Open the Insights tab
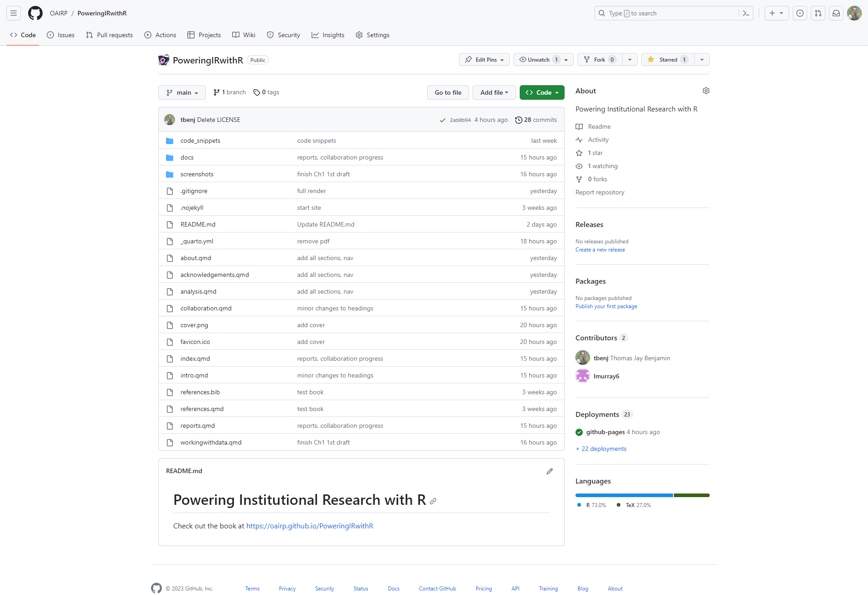868x595 pixels. [328, 35]
